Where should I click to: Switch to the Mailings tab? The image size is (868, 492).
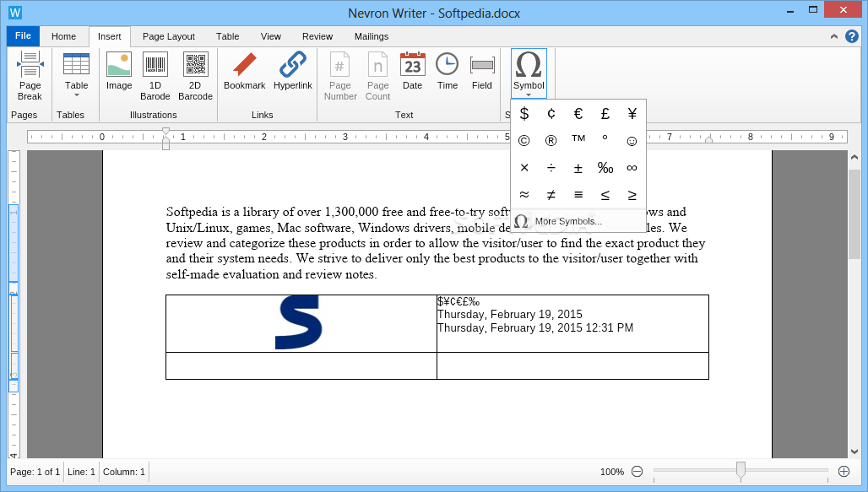point(372,36)
